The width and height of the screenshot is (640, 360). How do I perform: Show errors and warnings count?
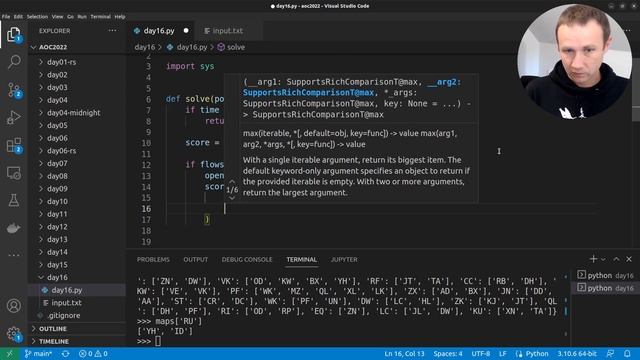[93, 353]
